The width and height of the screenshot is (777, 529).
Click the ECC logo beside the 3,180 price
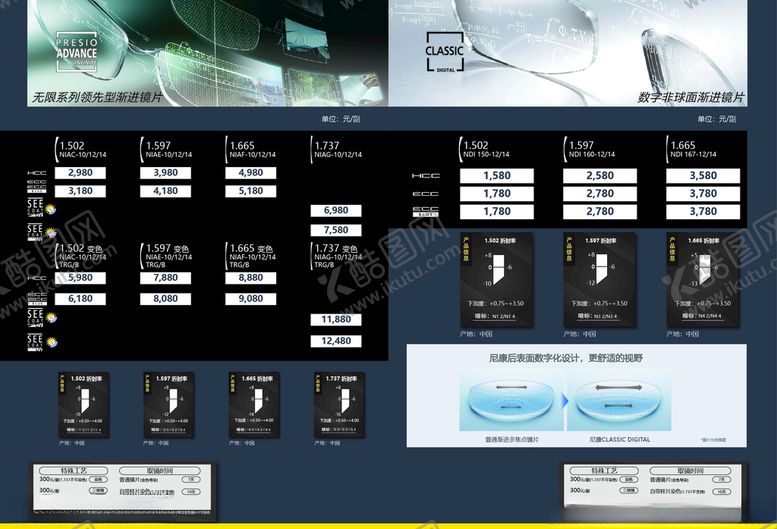point(37,190)
